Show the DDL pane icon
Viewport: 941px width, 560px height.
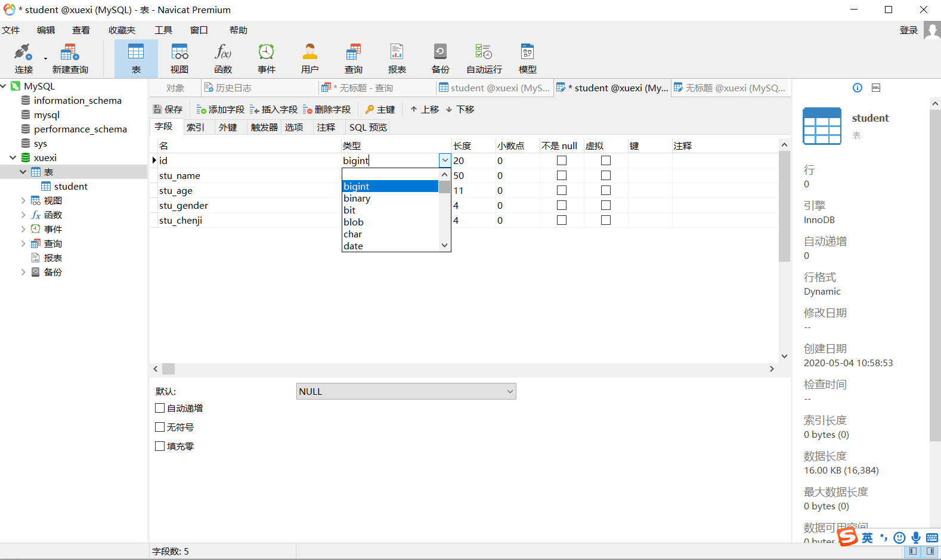tap(876, 88)
